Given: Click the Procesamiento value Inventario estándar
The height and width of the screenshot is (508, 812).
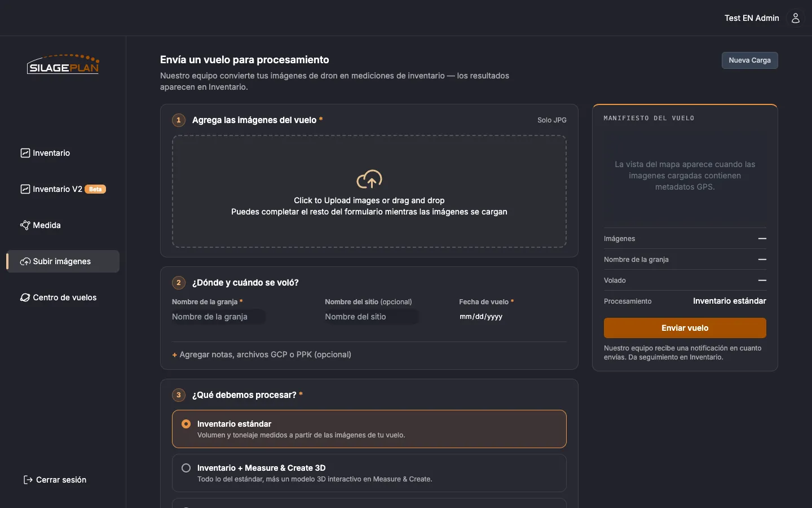Looking at the screenshot, I should pos(730,301).
